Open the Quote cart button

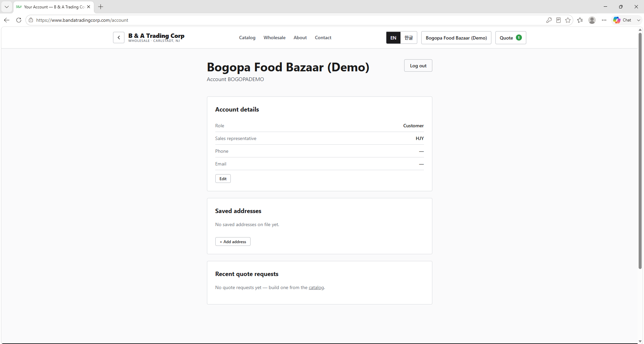(511, 38)
